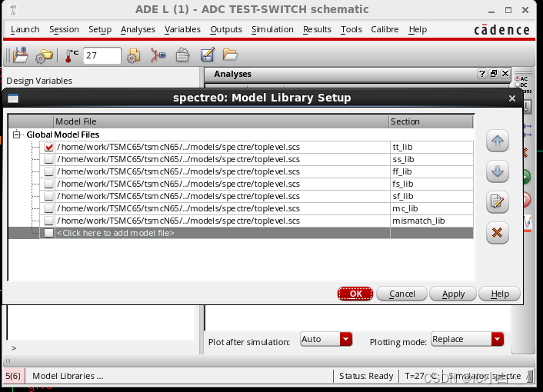Viewport: 543px width, 392px height.
Task: Click the sf_lib section cell
Action: pyautogui.click(x=431, y=196)
